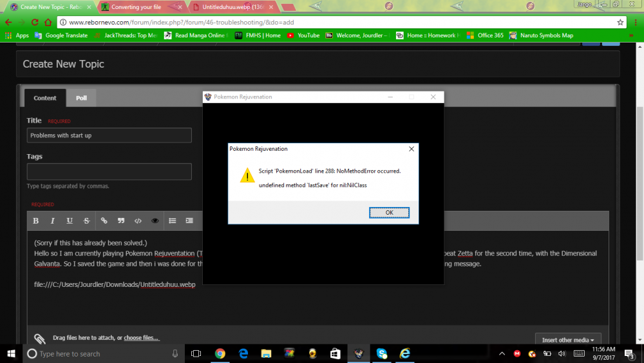Image resolution: width=644 pixels, height=363 pixels.
Task: Open the FMHS Home bookmark
Action: coord(258,35)
